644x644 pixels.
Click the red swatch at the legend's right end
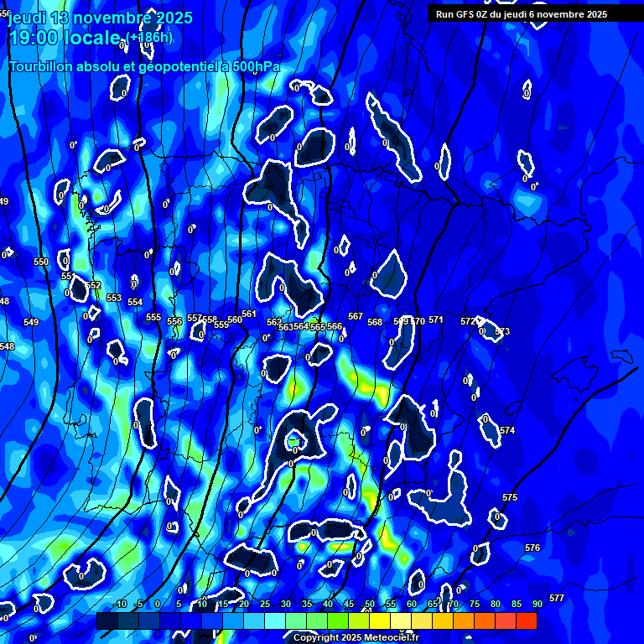coord(527,621)
